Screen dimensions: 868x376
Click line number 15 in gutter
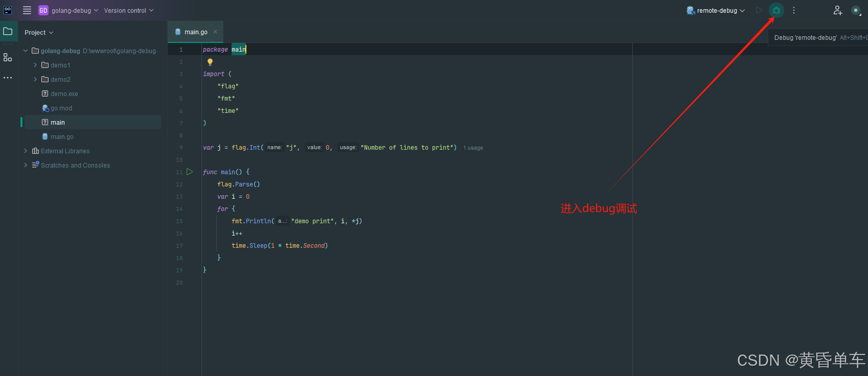coord(179,221)
